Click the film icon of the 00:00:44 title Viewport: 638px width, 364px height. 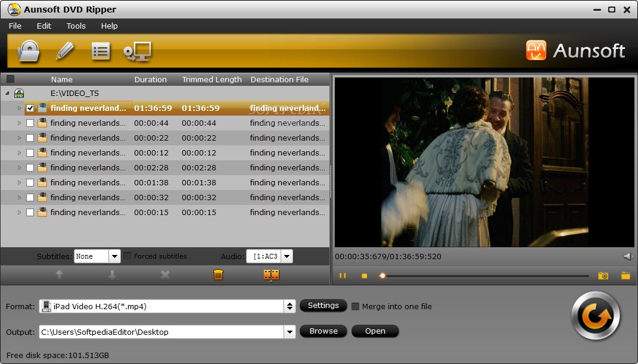click(42, 123)
